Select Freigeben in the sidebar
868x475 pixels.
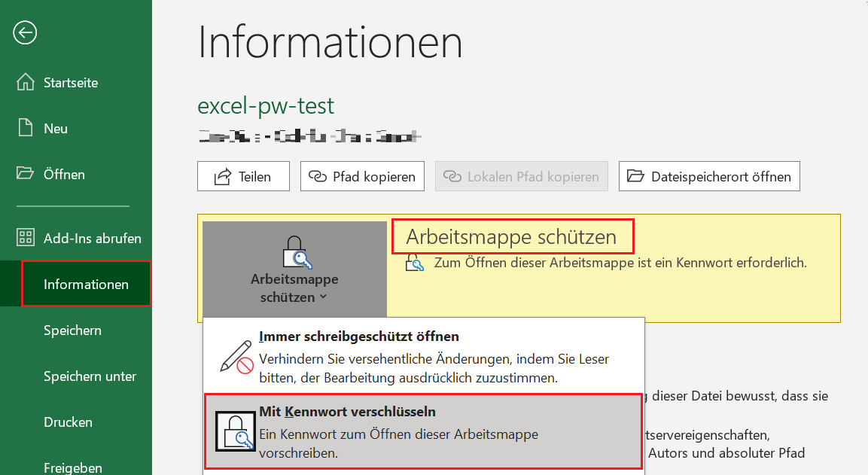coord(73,467)
